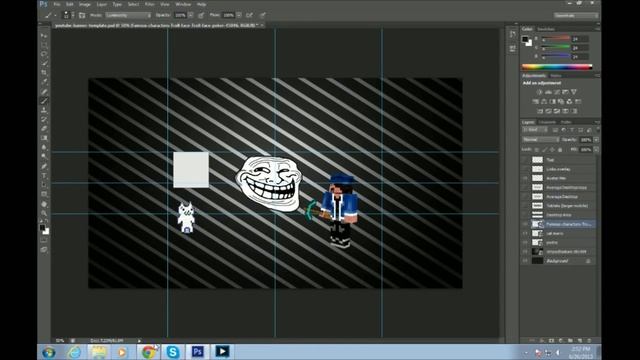Select the Rectangular Marquee tool

44,44
